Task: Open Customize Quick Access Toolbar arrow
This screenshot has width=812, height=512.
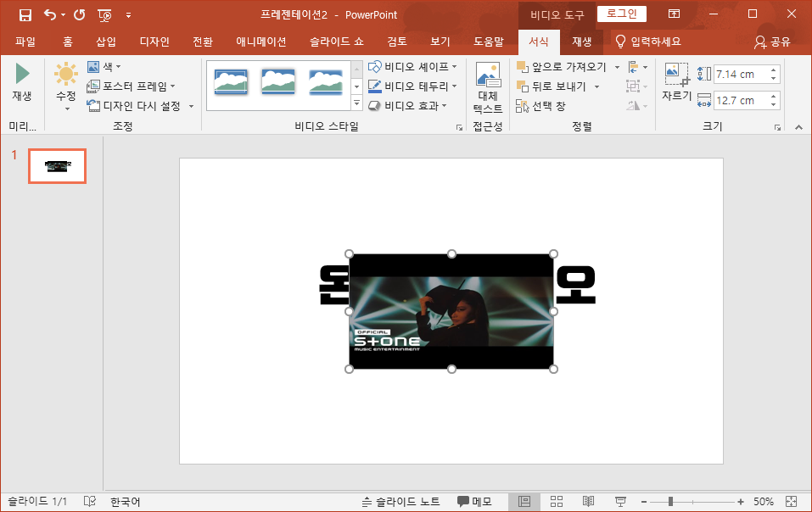Action: point(128,15)
